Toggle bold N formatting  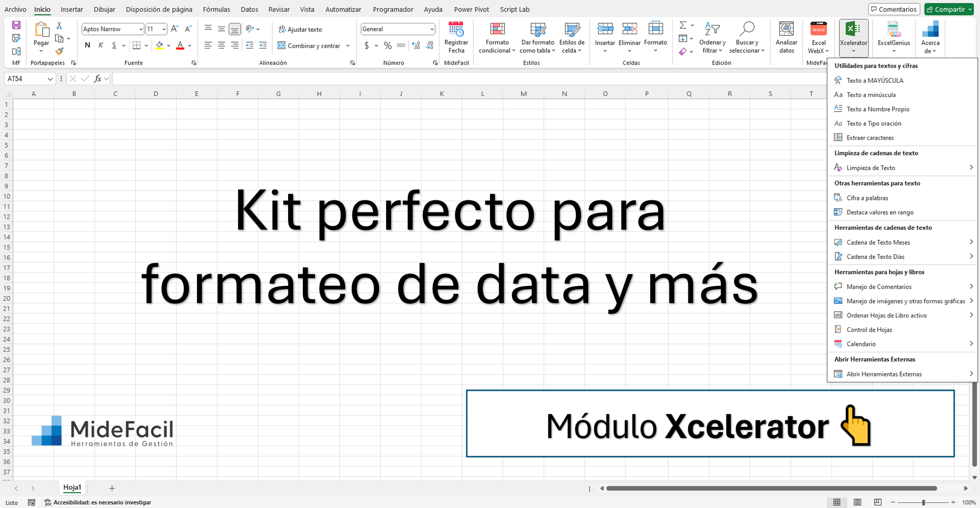(x=87, y=46)
